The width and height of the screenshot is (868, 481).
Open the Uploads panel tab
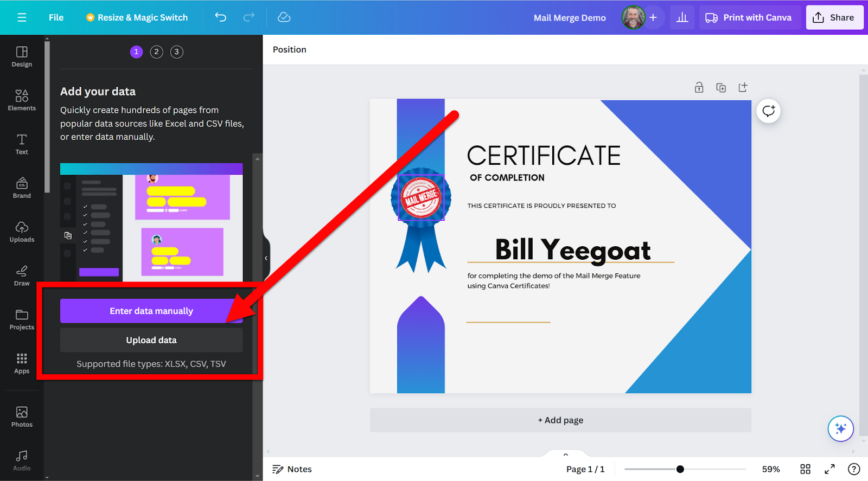point(22,232)
